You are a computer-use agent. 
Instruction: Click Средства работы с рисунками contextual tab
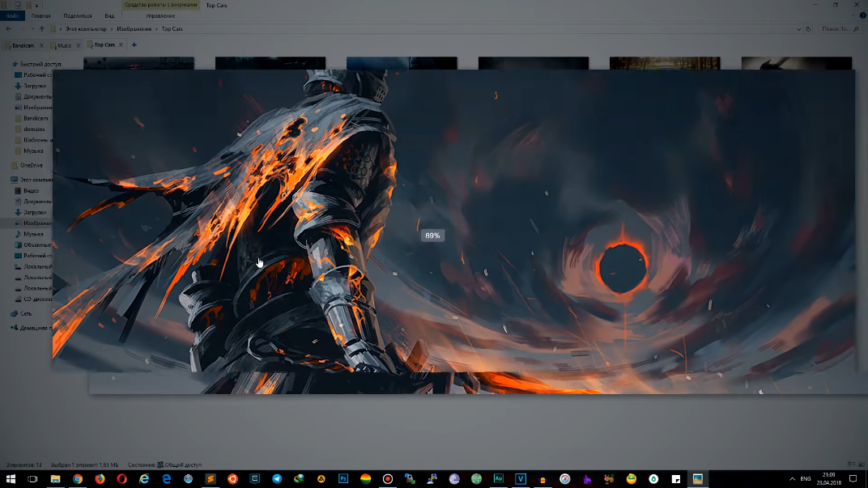(x=160, y=5)
